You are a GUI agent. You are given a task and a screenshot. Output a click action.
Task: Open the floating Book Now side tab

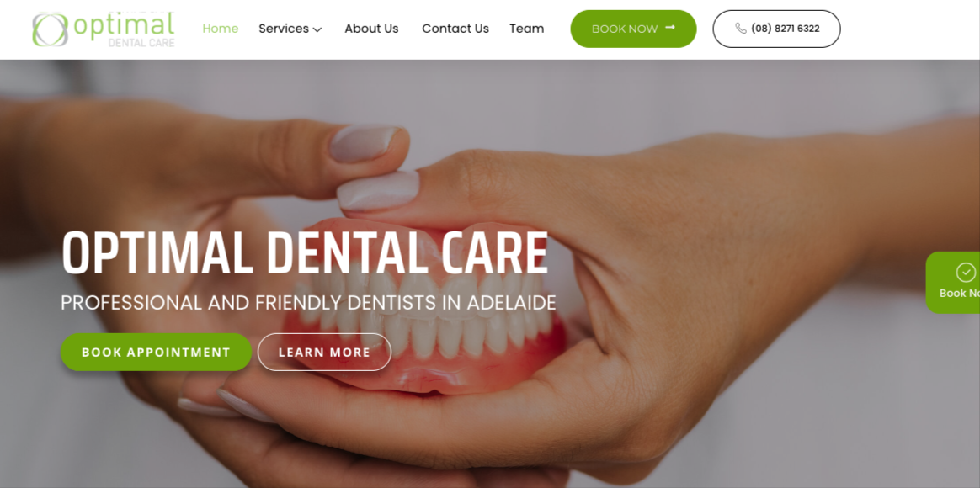point(952,283)
